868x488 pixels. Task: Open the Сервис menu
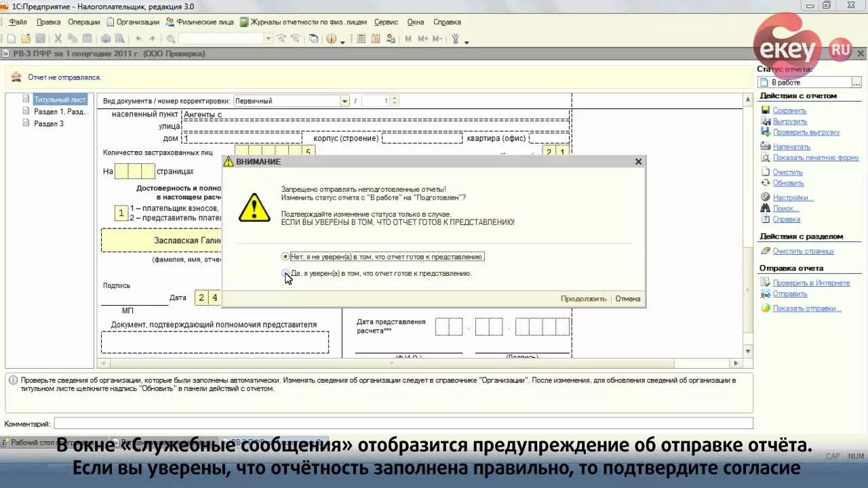pos(386,22)
